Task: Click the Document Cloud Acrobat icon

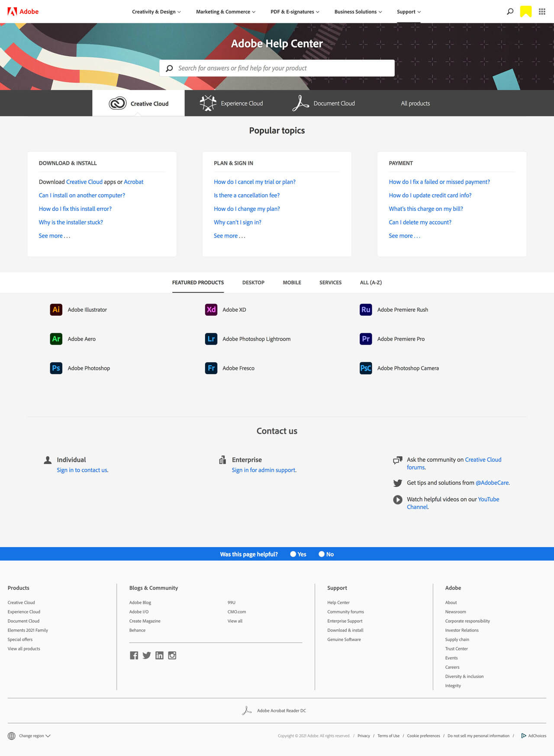Action: (300, 103)
